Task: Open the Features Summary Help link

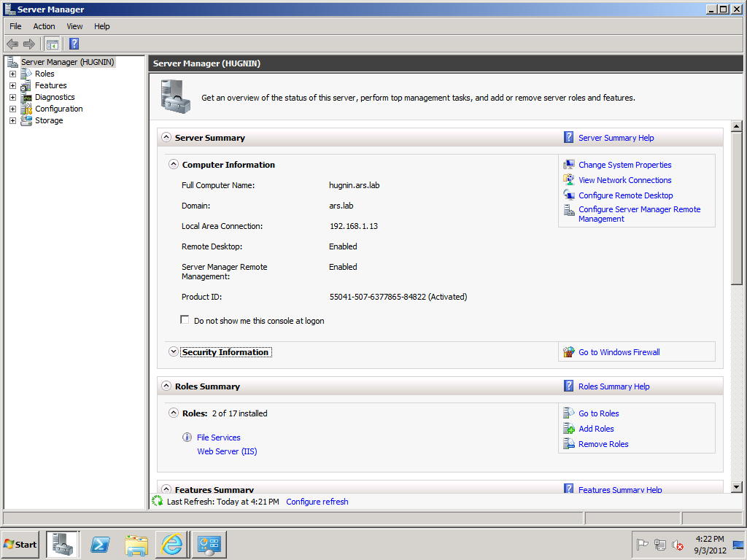Action: [620, 489]
